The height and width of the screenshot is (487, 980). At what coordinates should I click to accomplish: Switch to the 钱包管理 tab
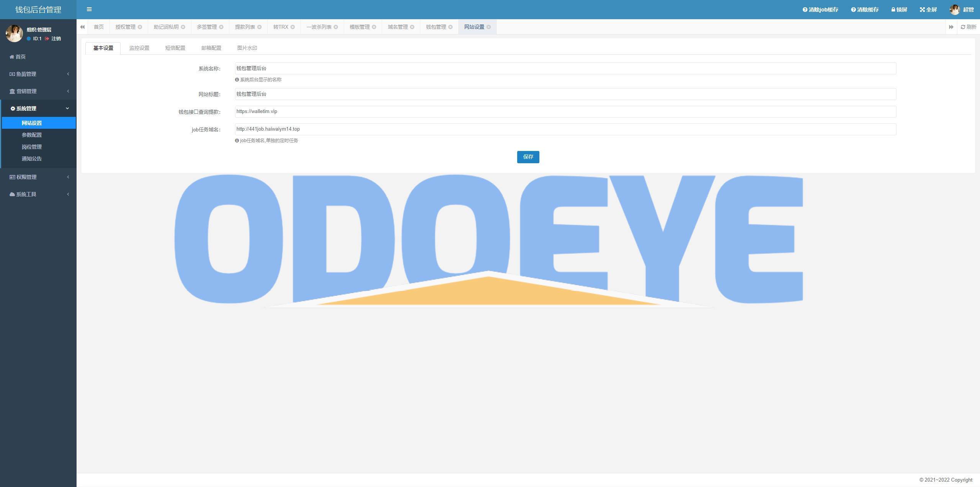click(x=436, y=27)
